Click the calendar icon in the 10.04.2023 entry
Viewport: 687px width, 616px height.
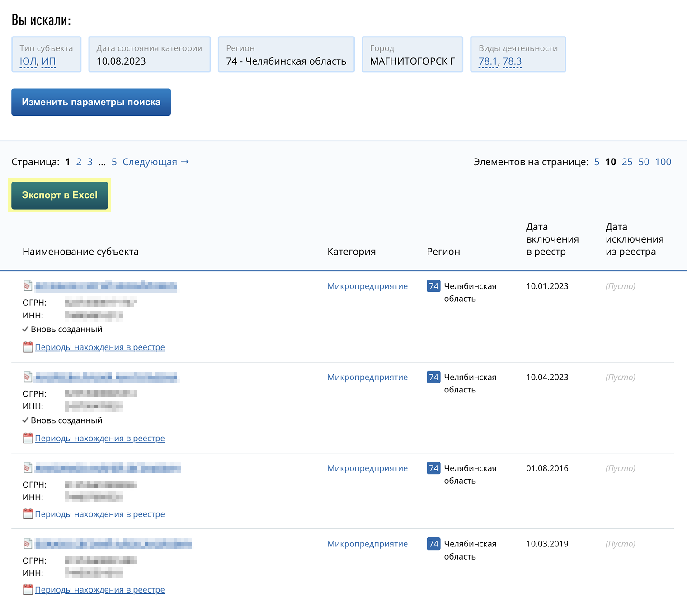point(28,438)
